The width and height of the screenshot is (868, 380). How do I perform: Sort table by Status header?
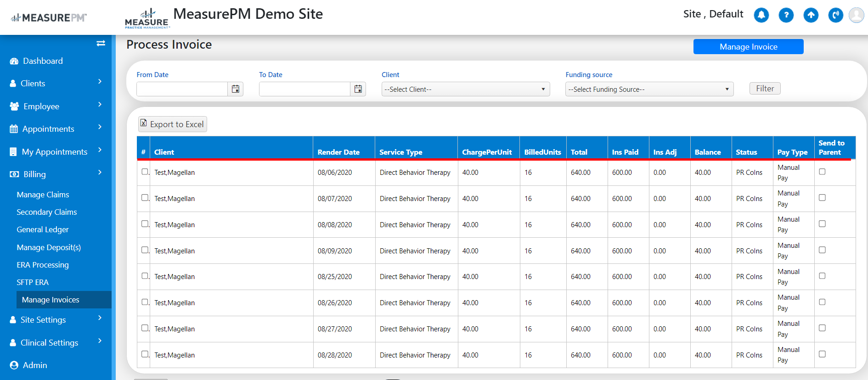(746, 152)
